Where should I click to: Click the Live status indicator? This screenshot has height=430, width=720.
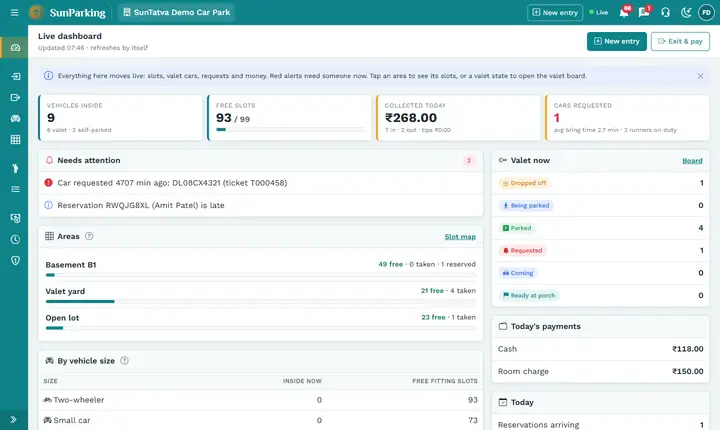point(599,12)
